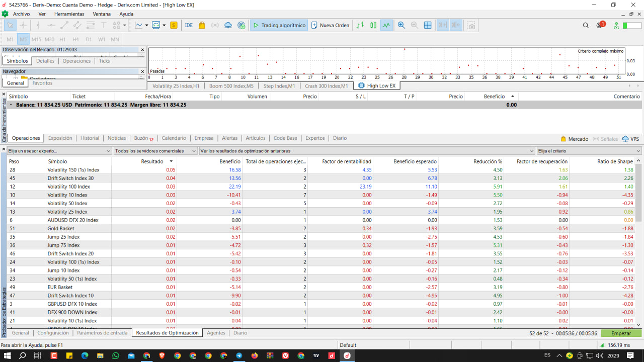Open WhatsApp from the Windows taskbar
644x362 pixels.
tap(116, 355)
